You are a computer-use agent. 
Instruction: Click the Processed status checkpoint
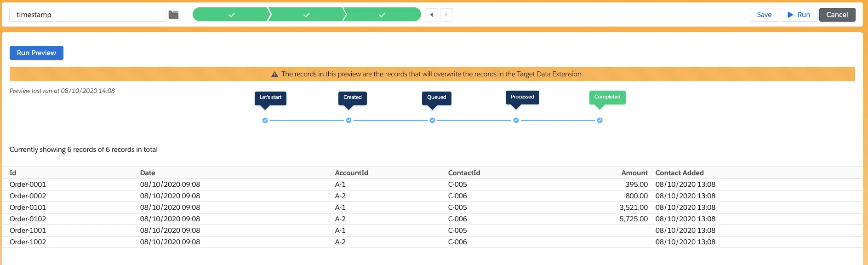tap(516, 121)
